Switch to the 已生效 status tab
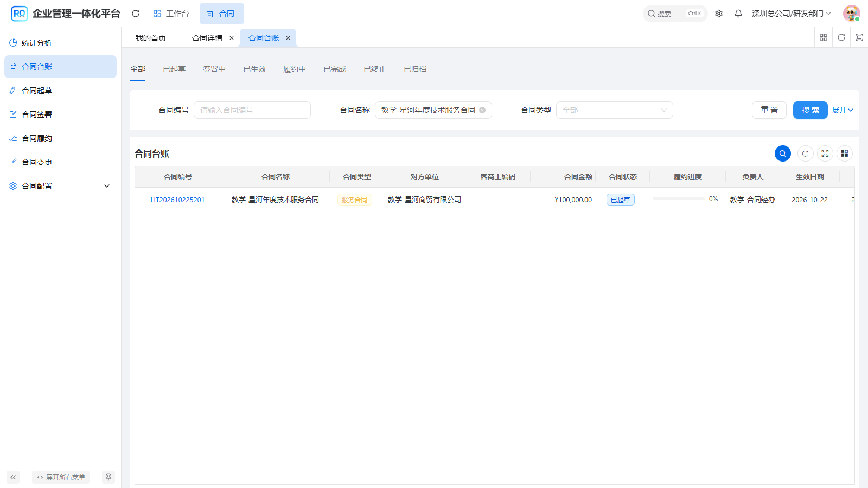Screen dimensions: 868x488 [x=254, y=69]
